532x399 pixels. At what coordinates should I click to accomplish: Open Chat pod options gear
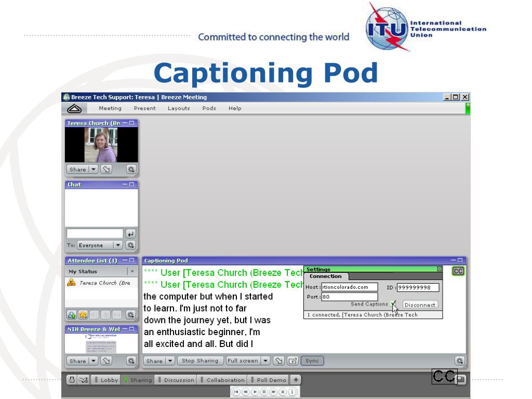(x=130, y=245)
